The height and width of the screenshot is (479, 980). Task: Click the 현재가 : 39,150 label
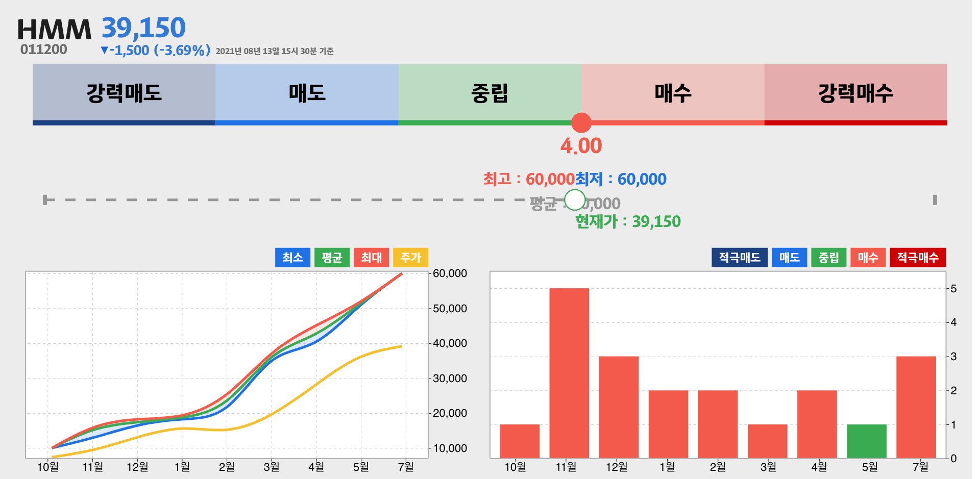coord(628,221)
